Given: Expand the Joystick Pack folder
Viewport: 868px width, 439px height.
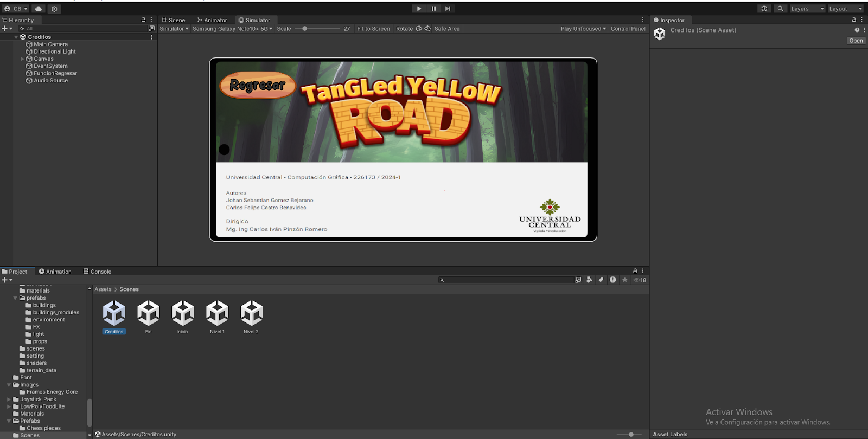Looking at the screenshot, I should coord(9,399).
